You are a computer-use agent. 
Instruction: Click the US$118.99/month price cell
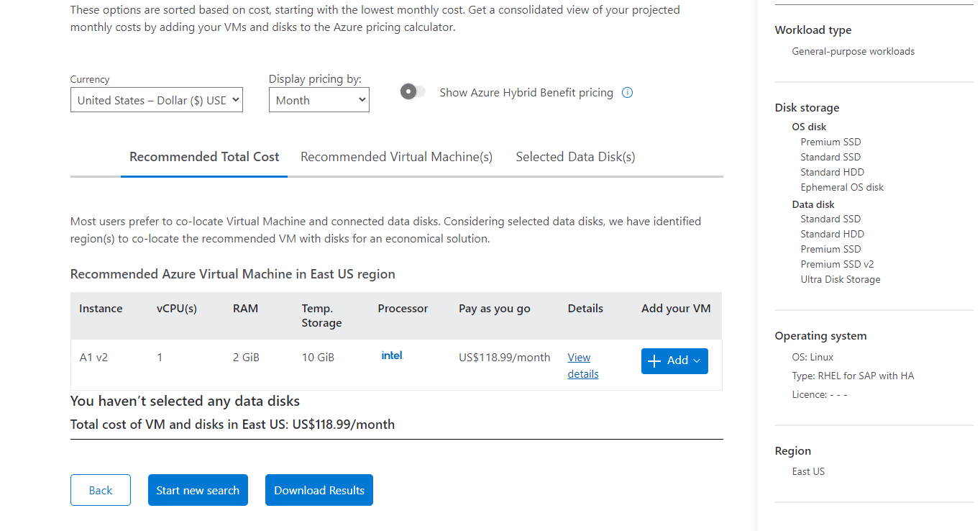pos(505,357)
